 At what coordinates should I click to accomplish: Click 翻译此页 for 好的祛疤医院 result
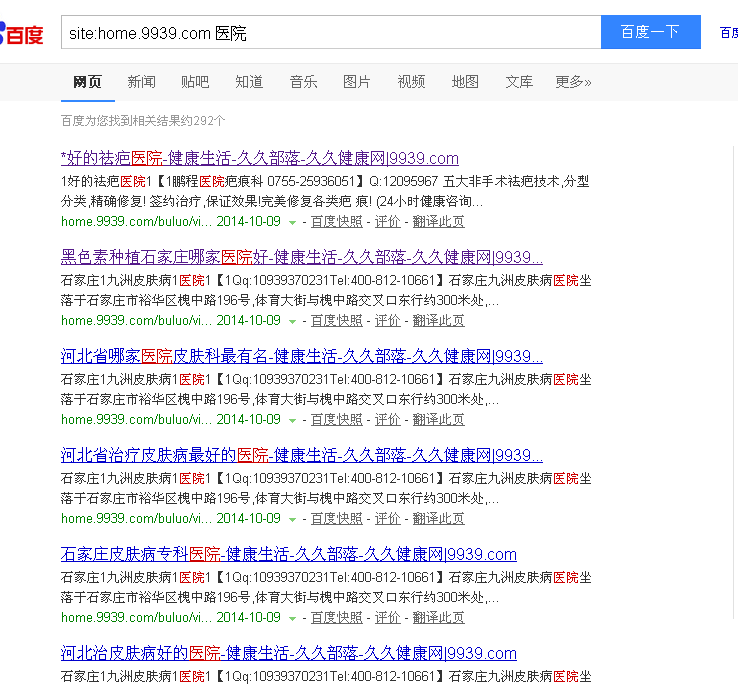(x=439, y=222)
